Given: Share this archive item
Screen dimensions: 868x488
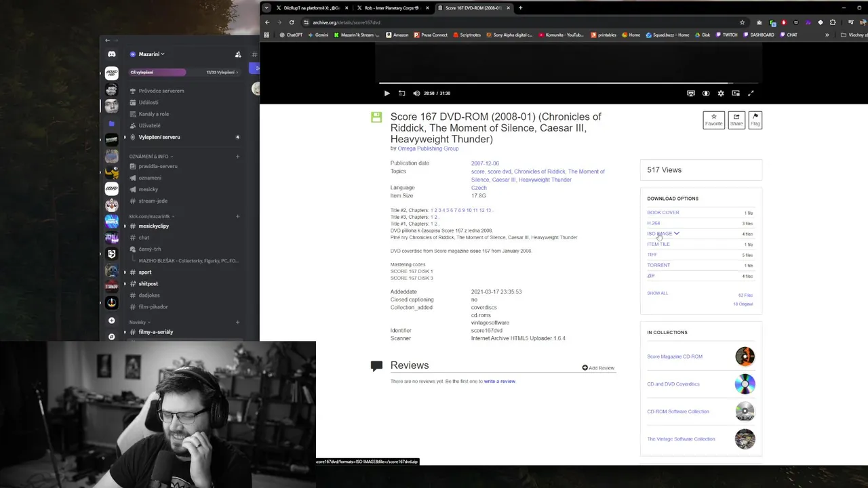Looking at the screenshot, I should click(x=736, y=120).
